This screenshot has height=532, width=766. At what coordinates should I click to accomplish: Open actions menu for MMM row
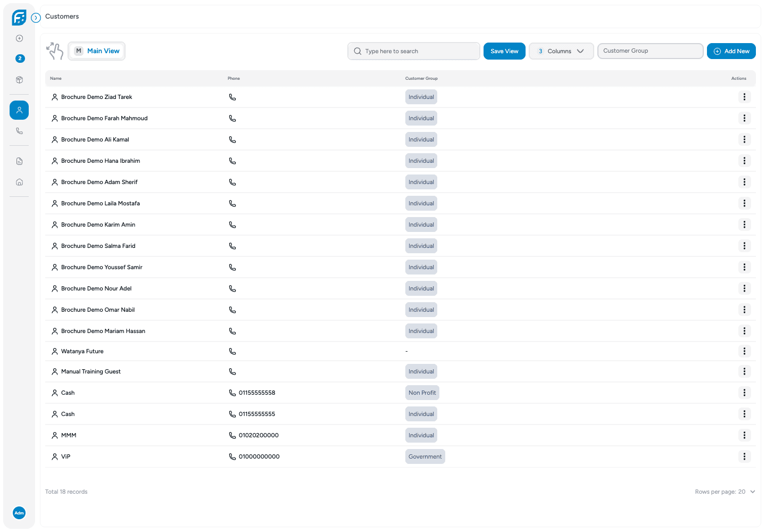[744, 435]
